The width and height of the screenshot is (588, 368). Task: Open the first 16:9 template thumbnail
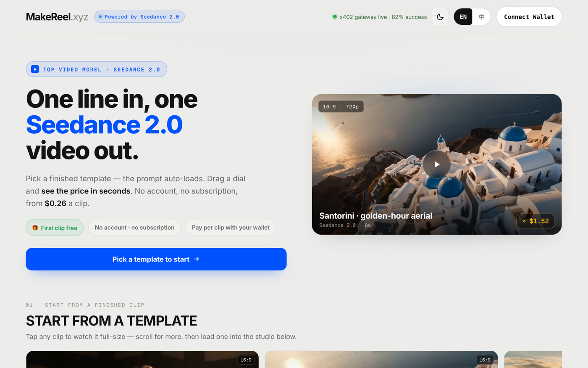coord(142,359)
